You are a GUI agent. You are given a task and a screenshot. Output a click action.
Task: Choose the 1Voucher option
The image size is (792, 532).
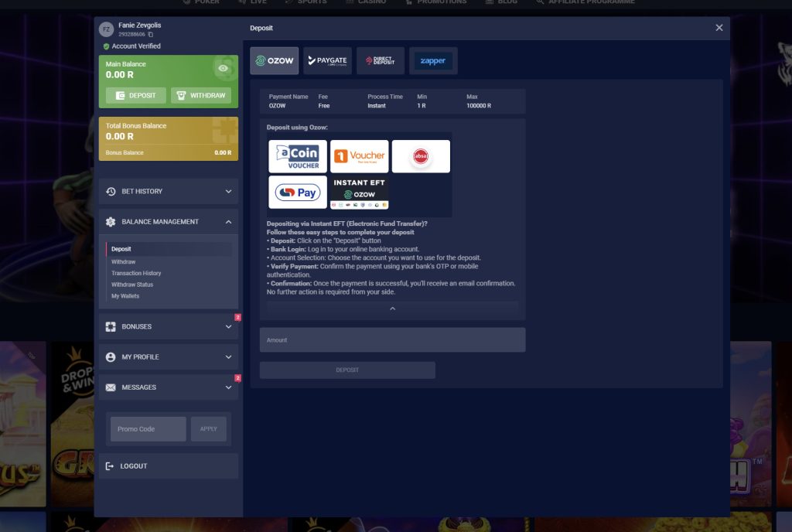pyautogui.click(x=359, y=156)
